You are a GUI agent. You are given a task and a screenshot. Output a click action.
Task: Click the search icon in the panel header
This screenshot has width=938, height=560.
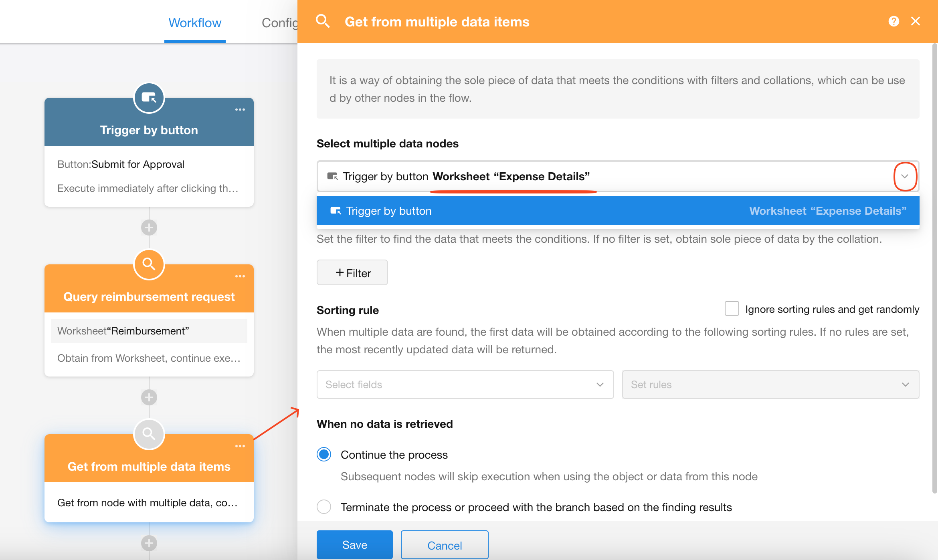tap(323, 21)
